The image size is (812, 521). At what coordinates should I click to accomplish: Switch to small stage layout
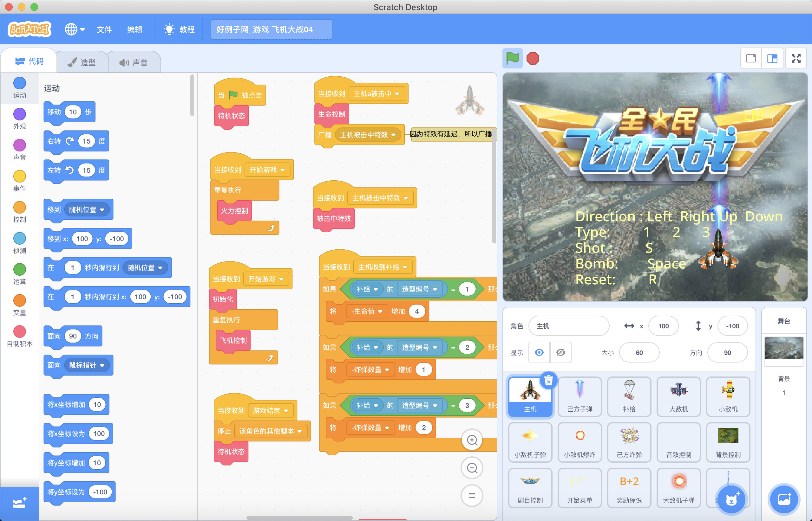click(751, 59)
